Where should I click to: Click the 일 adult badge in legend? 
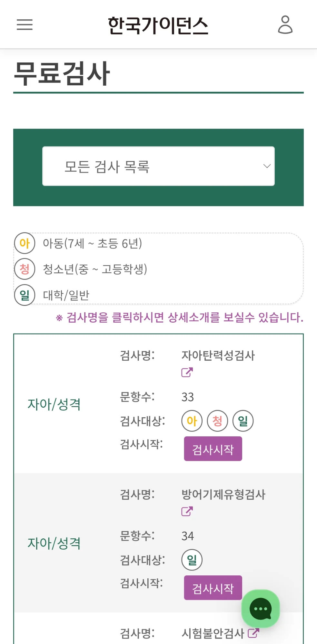coord(25,295)
